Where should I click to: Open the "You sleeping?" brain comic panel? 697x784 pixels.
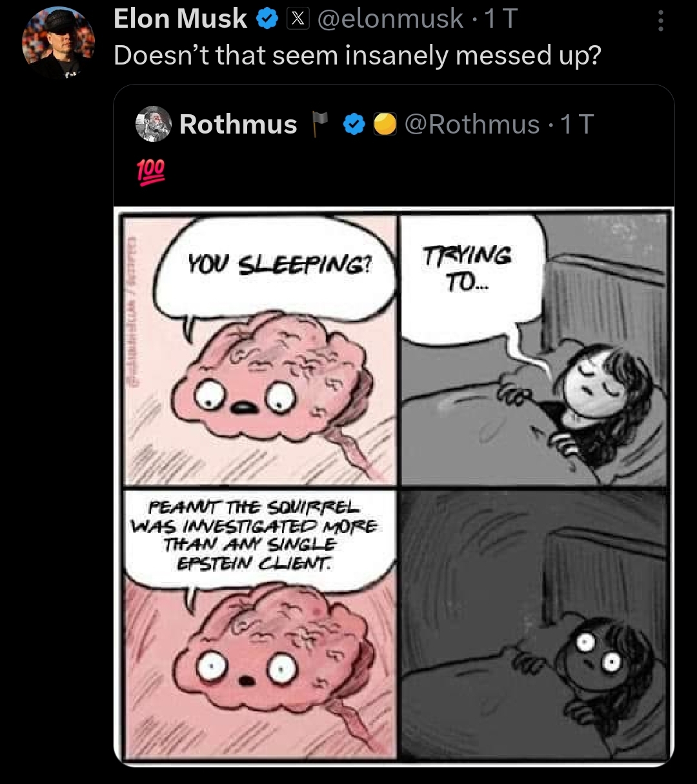258,350
